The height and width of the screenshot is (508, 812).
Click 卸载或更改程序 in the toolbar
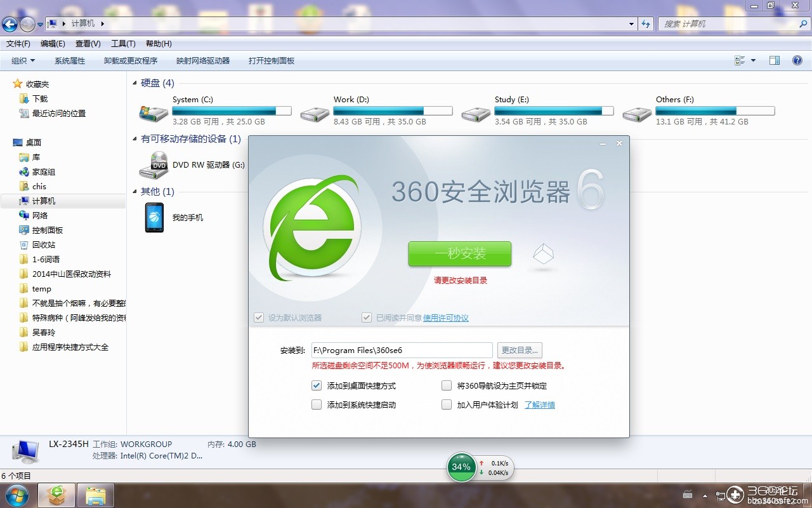131,61
